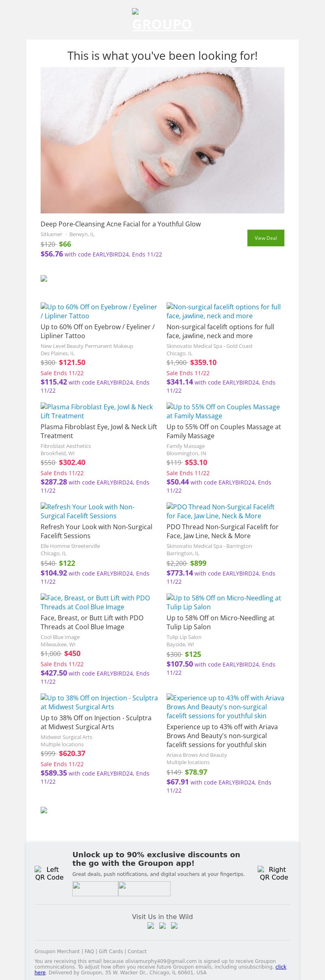Open Eyebrow / Eyeliner / Lipliner Tattoo deal image link
The image size is (325, 980).
(x=99, y=311)
